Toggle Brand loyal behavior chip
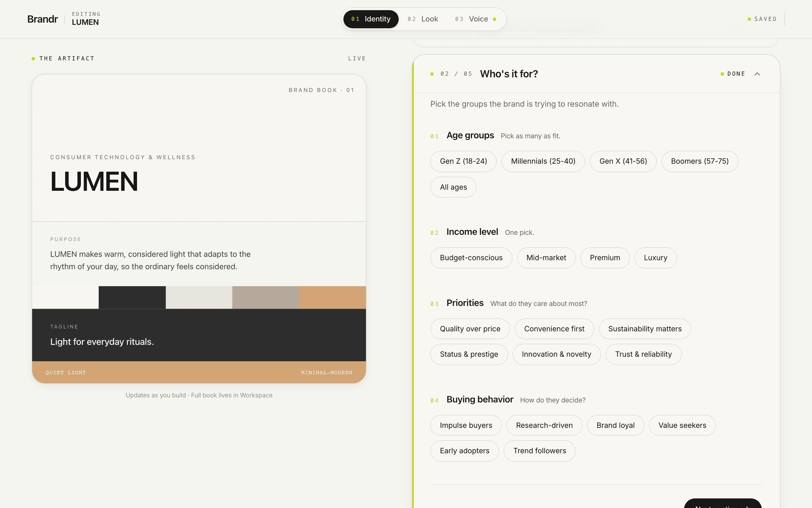The width and height of the screenshot is (812, 508). pos(615,425)
